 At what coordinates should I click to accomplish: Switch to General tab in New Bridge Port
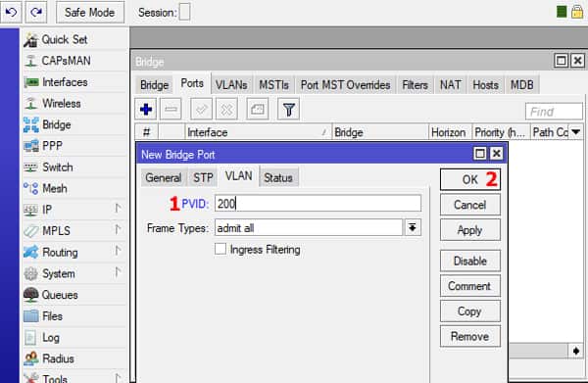click(x=163, y=177)
